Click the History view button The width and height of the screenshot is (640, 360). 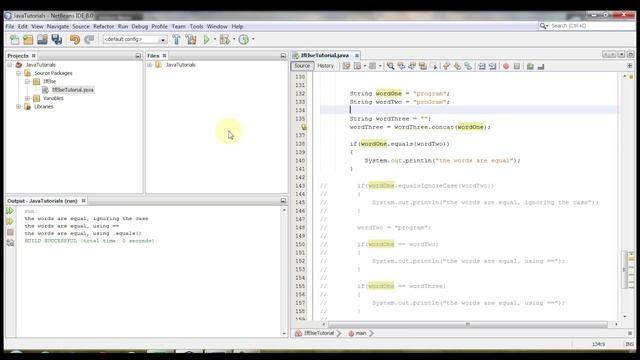325,66
